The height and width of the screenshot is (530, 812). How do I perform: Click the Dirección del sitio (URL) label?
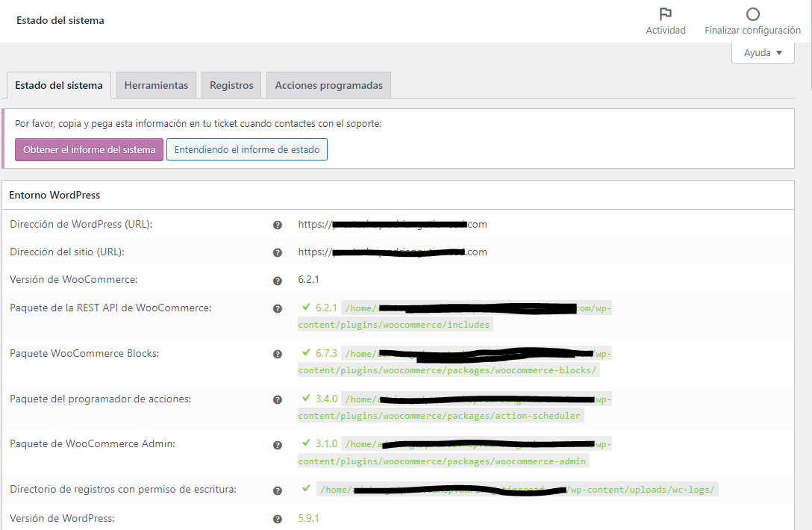[67, 252]
